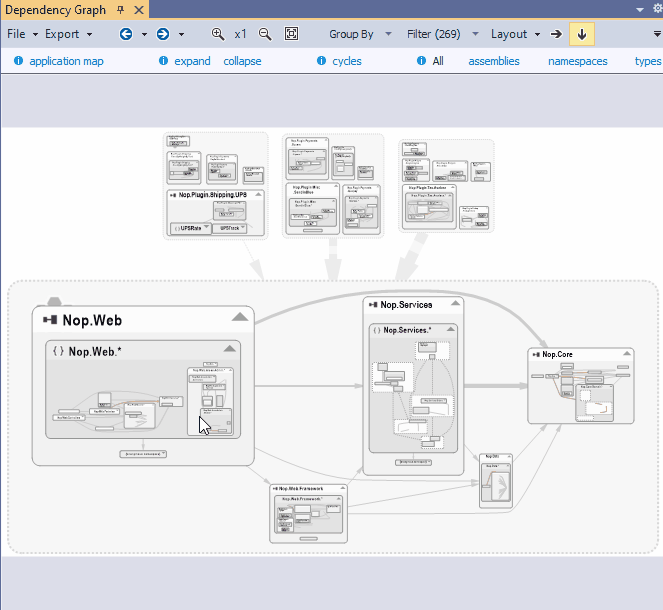
Task: Close the Dependency Graph tab
Action: coord(139,10)
